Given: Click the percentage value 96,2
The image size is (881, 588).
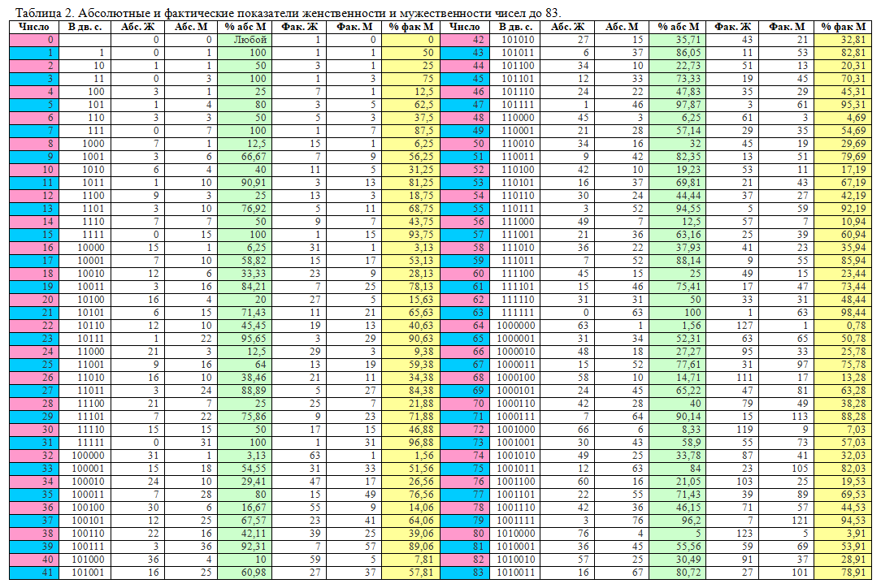Looking at the screenshot, I should (x=691, y=521).
